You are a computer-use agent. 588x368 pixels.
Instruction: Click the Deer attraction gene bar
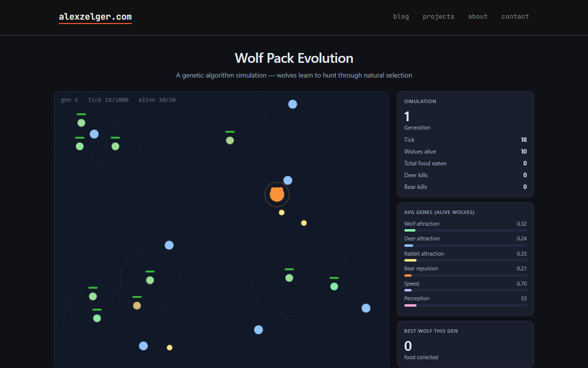465,245
